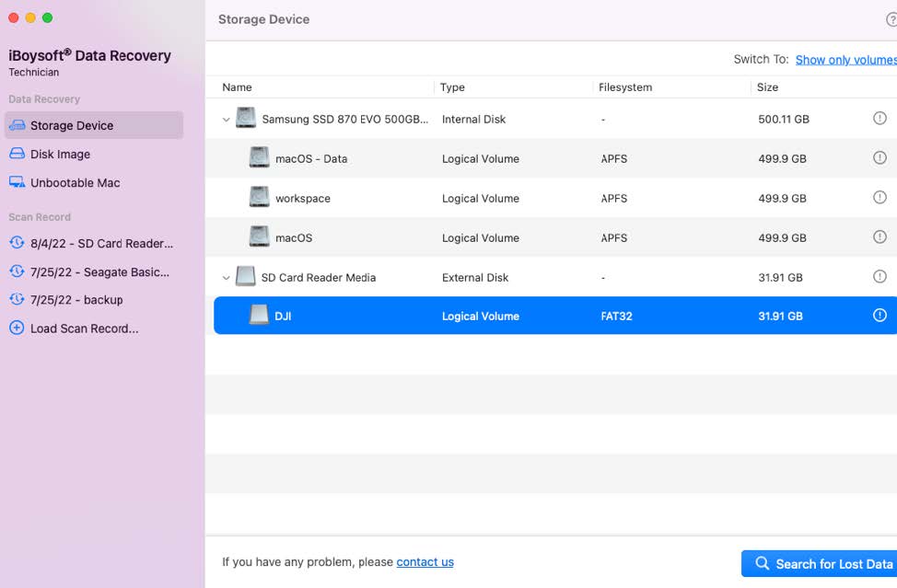Image resolution: width=897 pixels, height=588 pixels.
Task: Open the Storage Device sidebar section
Action: (x=74, y=124)
